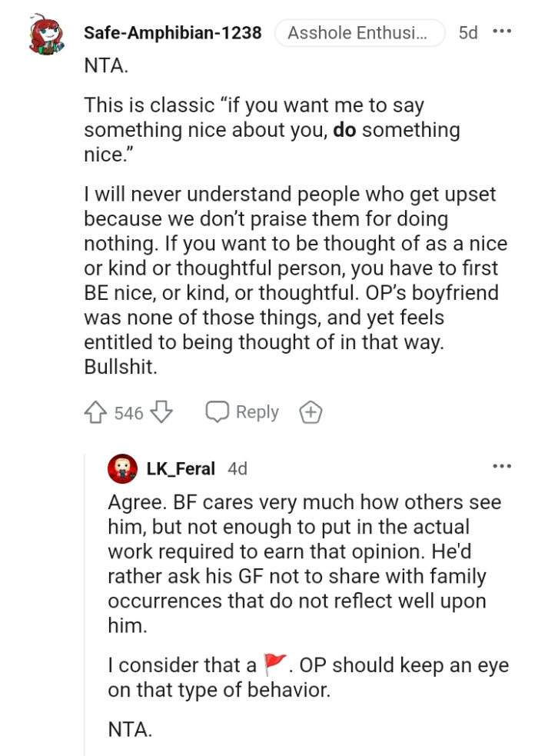Click the three-dot icon on the top comment

[x=503, y=29]
